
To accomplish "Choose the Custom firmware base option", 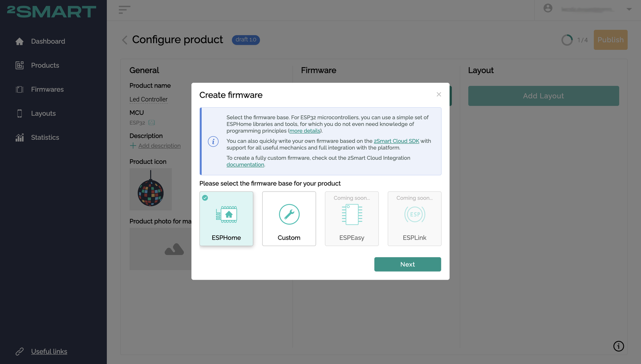I will (289, 219).
